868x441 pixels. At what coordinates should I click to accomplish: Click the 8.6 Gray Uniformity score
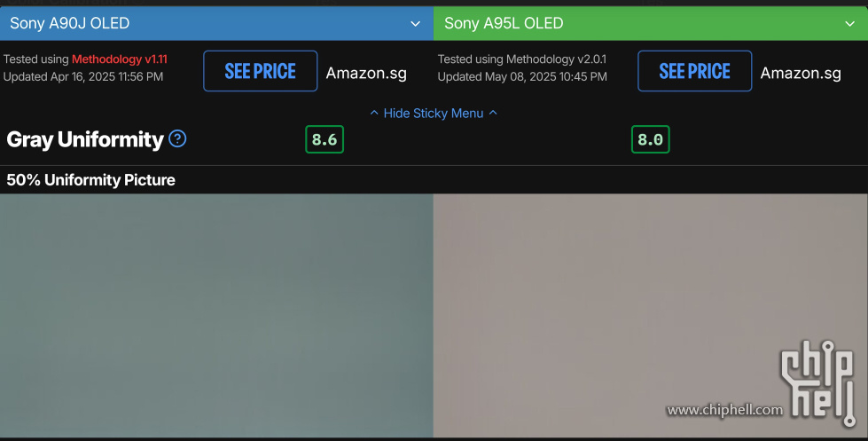point(325,139)
